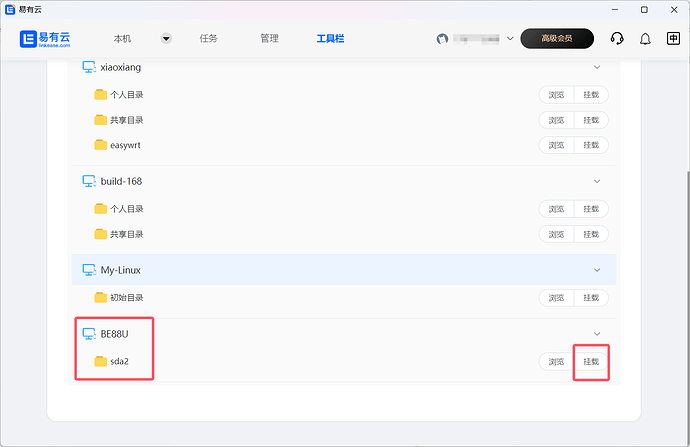
Task: Click the 中 language switch icon
Action: [x=673, y=39]
